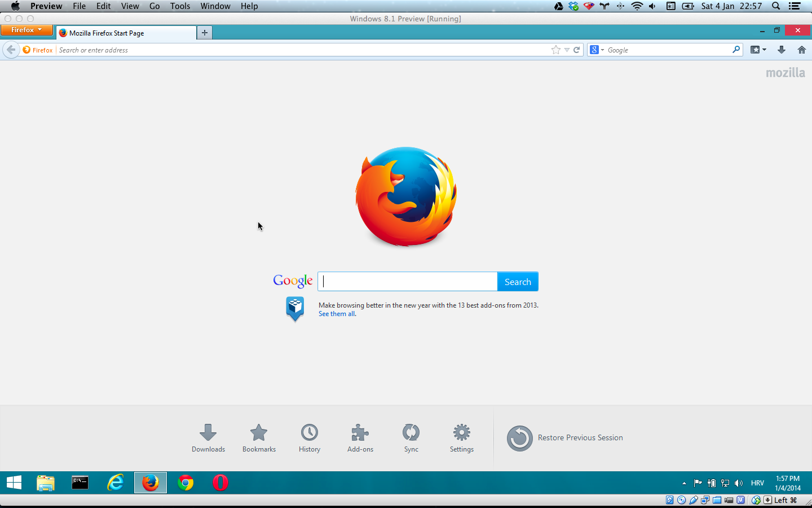The width and height of the screenshot is (812, 508).
Task: Open the bookmarks menu dropdown in toolbar
Action: (x=758, y=50)
